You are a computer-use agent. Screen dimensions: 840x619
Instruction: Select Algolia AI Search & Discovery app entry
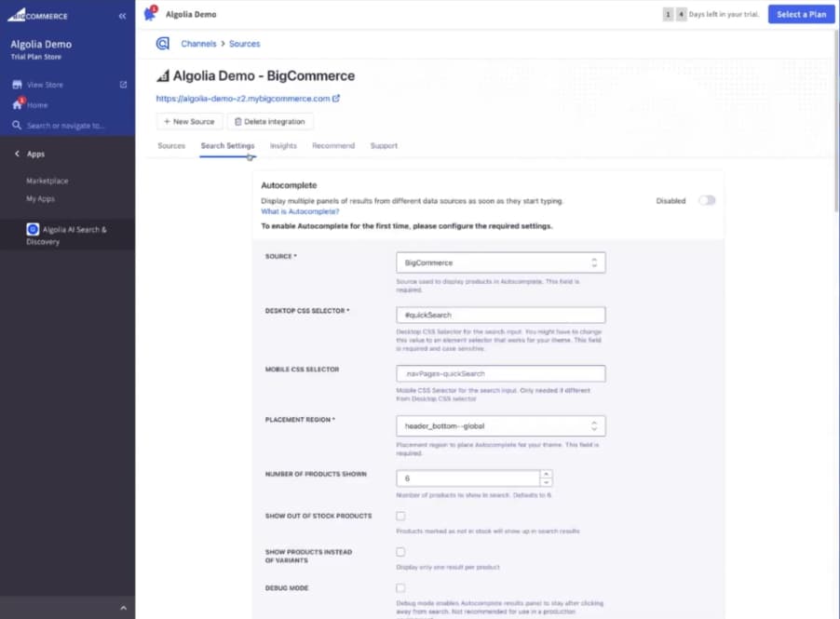(67, 235)
